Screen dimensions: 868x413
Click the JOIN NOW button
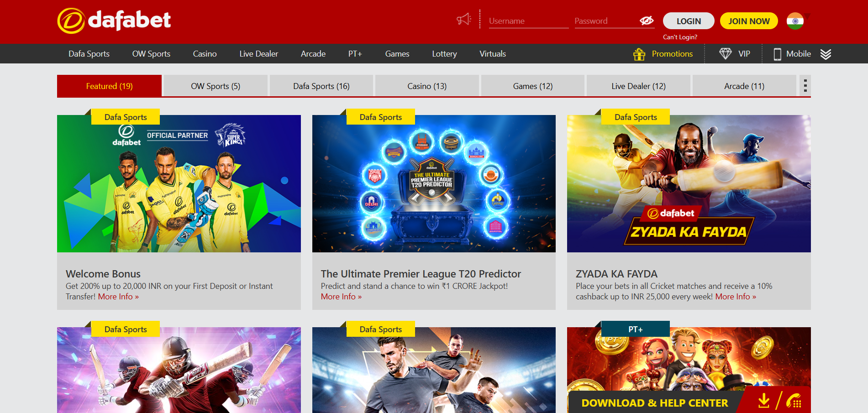point(749,21)
